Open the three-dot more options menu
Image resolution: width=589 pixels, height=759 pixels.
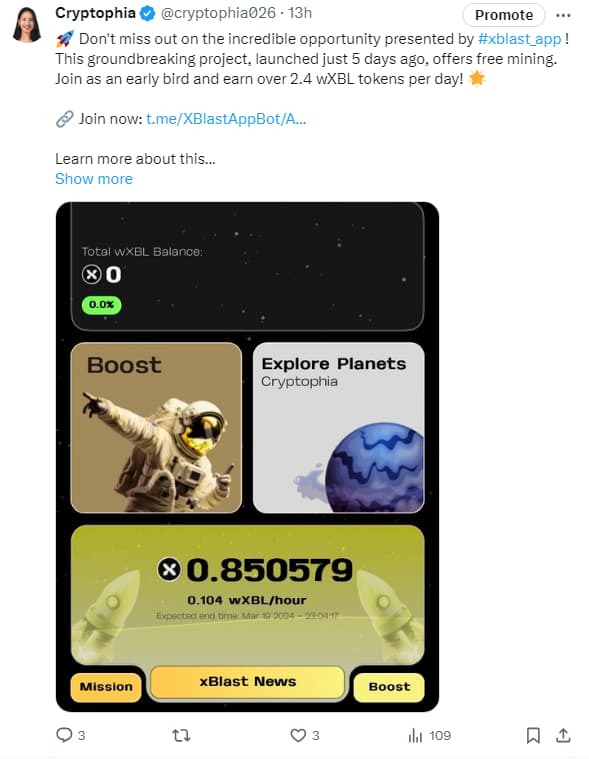coord(563,15)
